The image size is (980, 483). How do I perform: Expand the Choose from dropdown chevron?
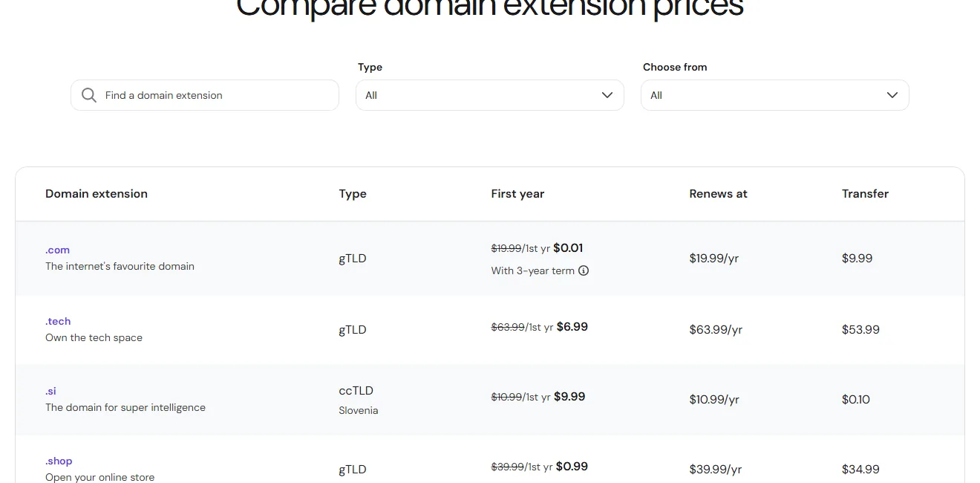(x=892, y=95)
